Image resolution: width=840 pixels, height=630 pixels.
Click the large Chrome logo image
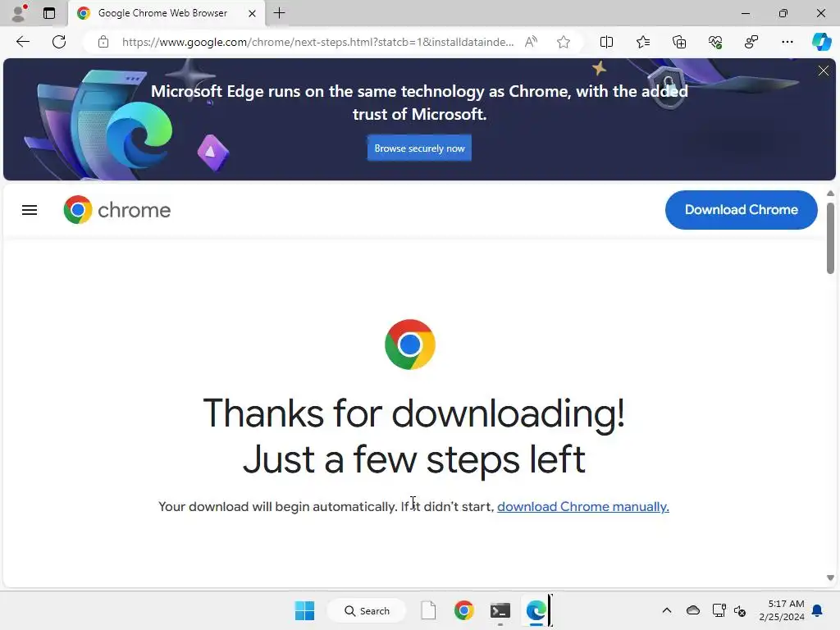tap(410, 345)
